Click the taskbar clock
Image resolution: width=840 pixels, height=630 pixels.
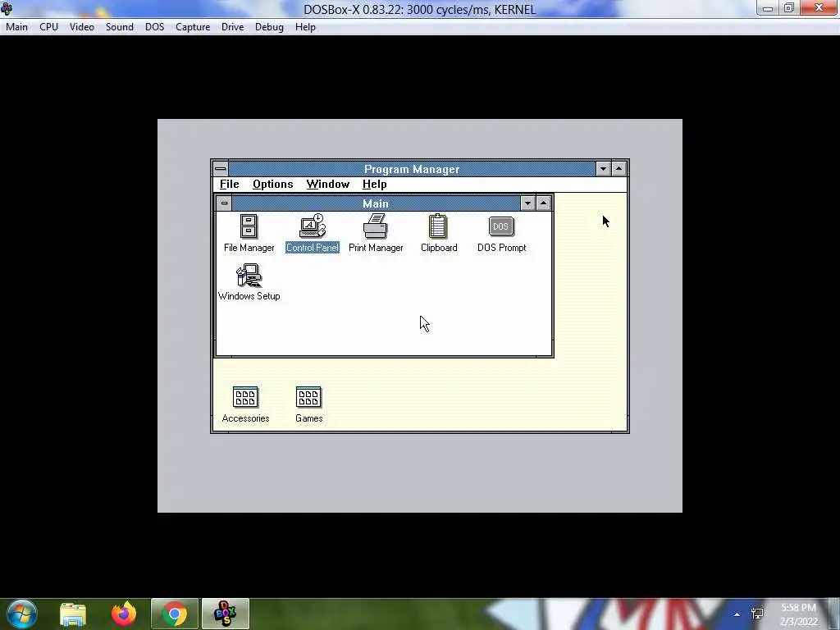(x=798, y=614)
